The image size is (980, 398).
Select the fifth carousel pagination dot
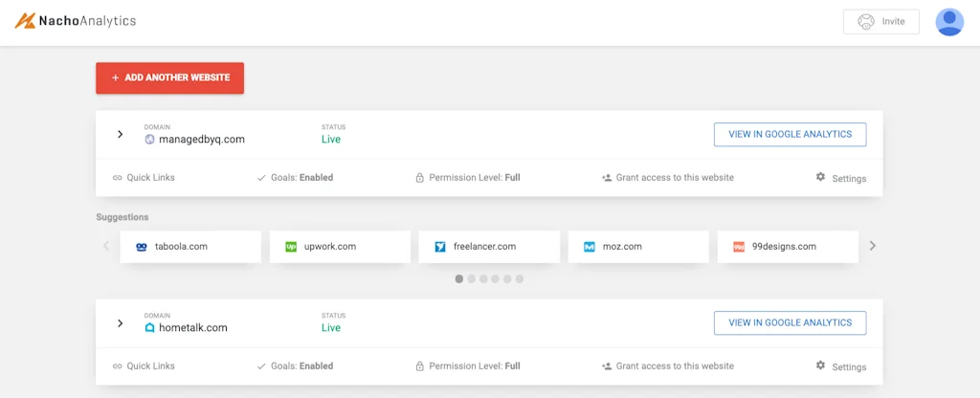coord(507,279)
